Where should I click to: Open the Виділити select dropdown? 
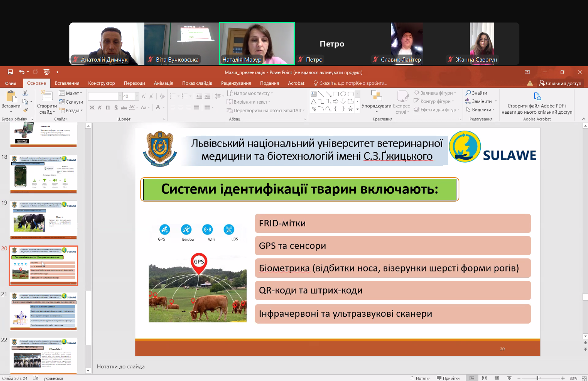click(481, 110)
